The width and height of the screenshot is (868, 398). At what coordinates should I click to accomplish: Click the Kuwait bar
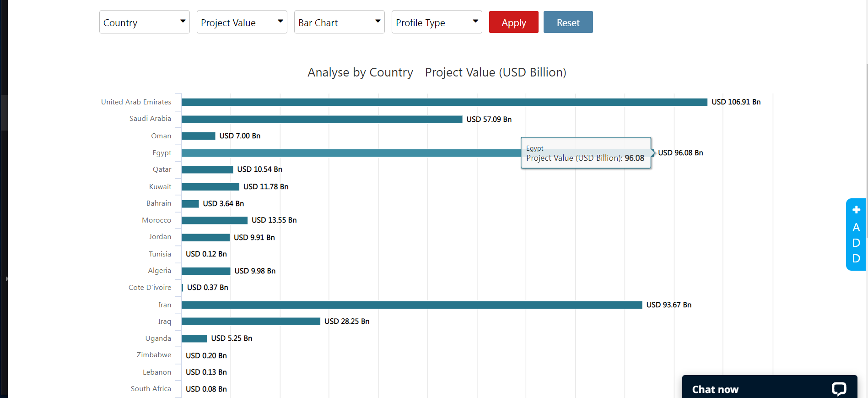(x=210, y=187)
